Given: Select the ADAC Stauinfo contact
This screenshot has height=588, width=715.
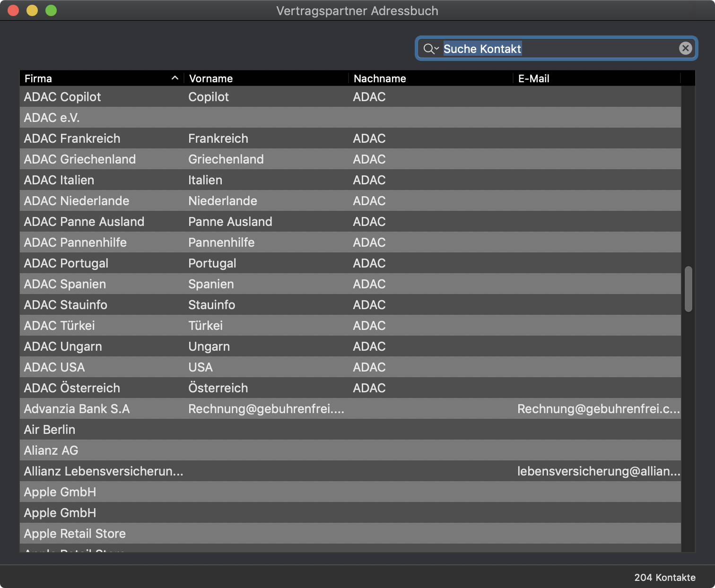Looking at the screenshot, I should pos(350,304).
